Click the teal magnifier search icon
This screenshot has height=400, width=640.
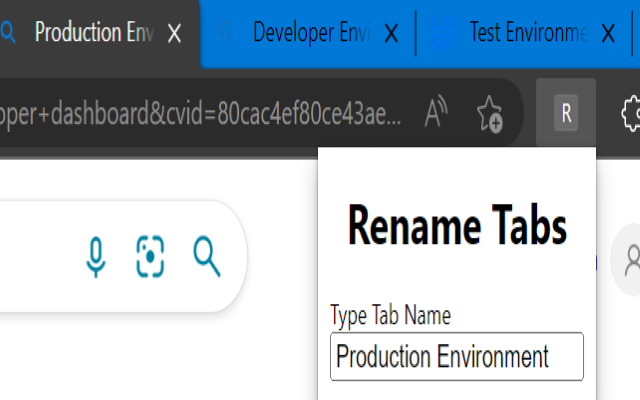[x=206, y=257]
